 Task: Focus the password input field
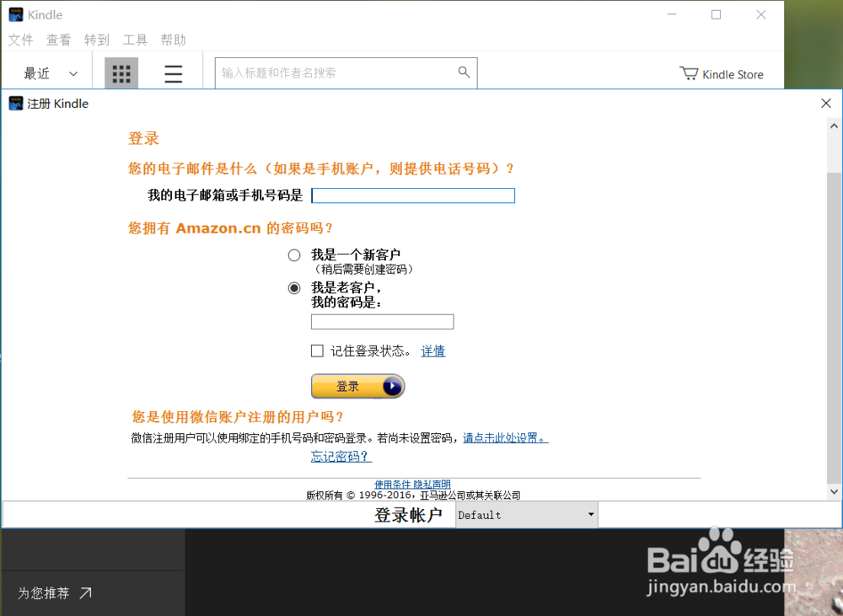click(382, 321)
